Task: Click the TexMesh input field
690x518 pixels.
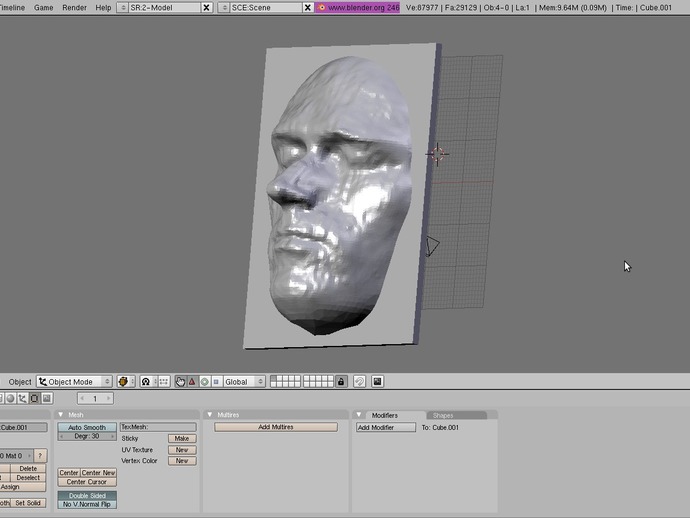Action: coord(158,427)
